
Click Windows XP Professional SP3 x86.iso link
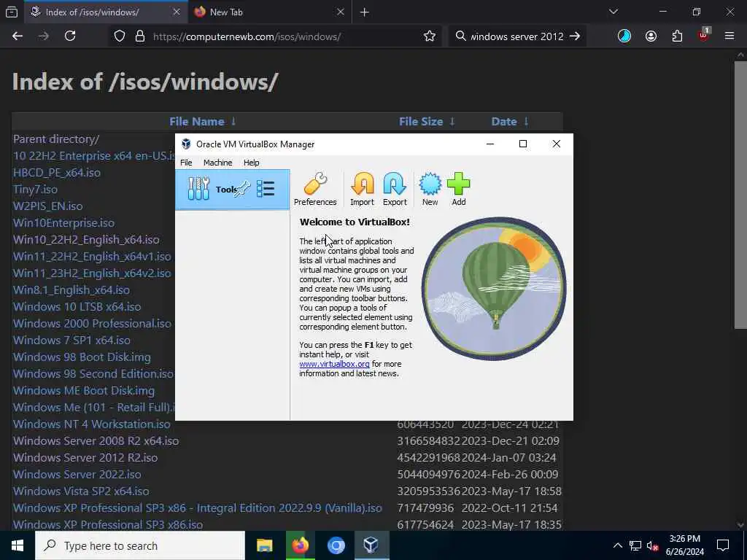[x=108, y=524]
